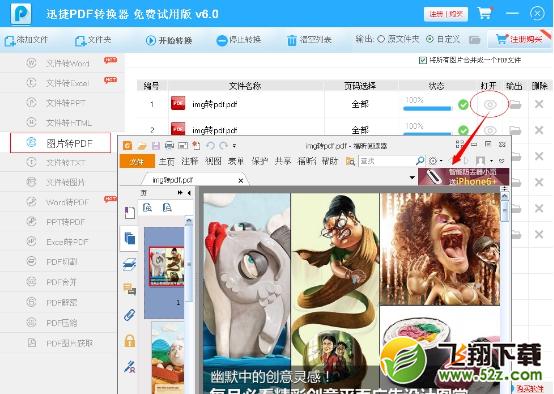554x394 pixels.
Task: Delete the first img转pdf.pdf row
Action: [539, 104]
